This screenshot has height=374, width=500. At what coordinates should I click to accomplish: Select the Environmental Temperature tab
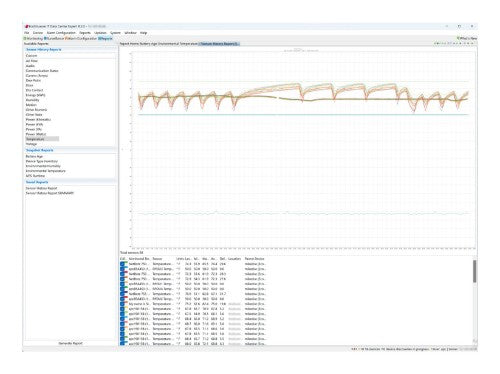[178, 44]
